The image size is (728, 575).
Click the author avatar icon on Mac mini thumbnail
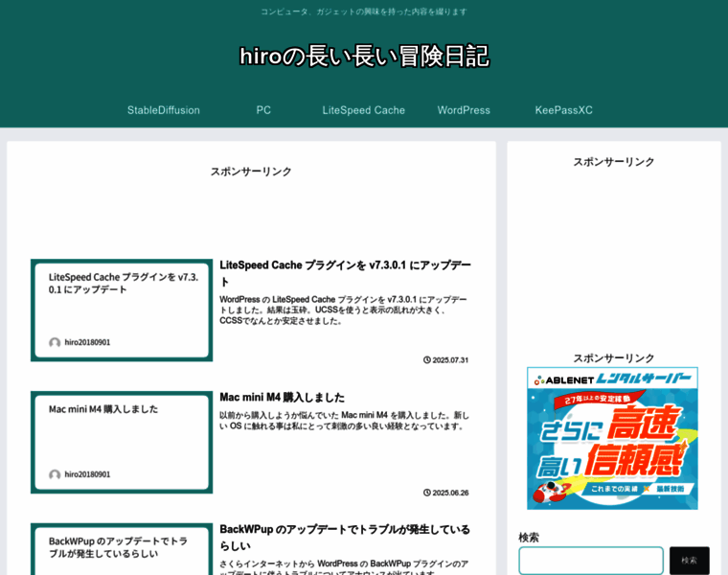55,475
